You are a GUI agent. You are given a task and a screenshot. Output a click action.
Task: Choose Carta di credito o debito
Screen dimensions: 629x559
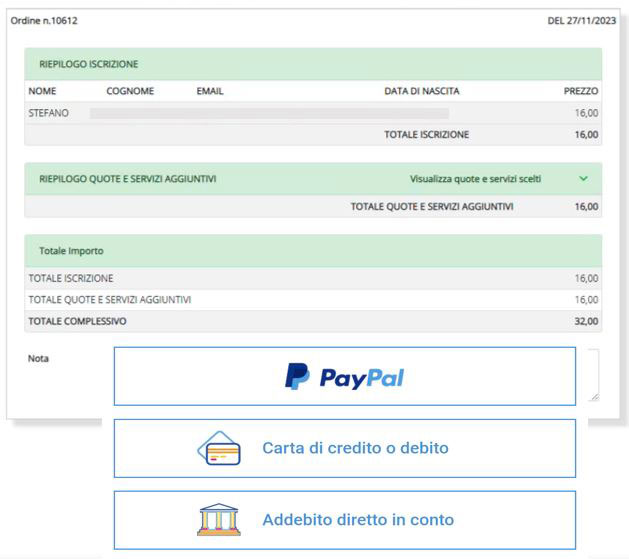345,448
